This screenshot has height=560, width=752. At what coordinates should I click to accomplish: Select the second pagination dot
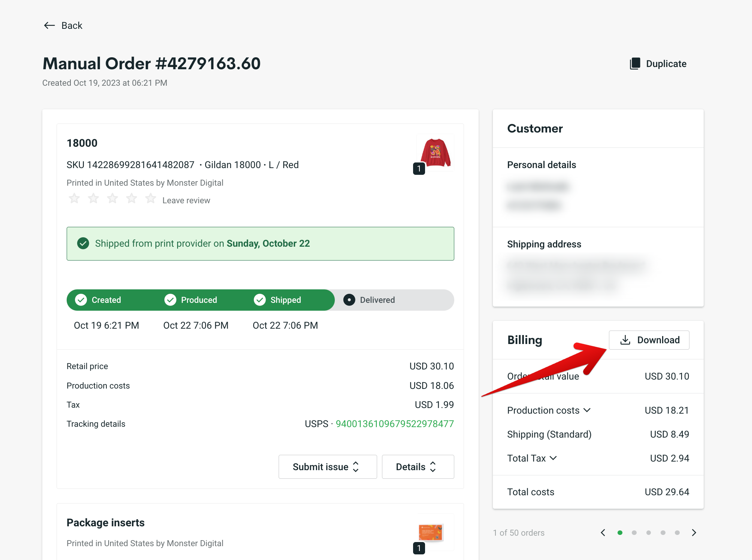(634, 532)
